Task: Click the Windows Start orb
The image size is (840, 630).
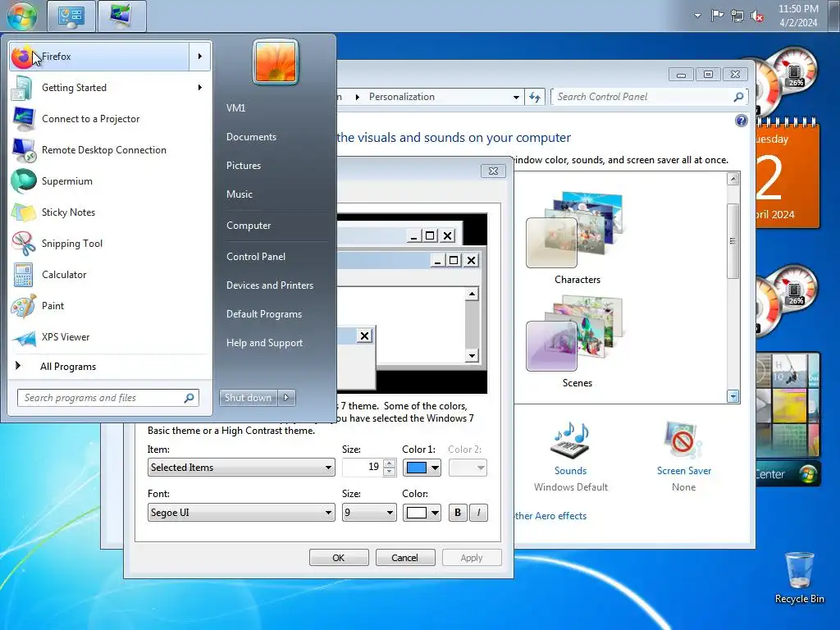Action: click(x=22, y=16)
